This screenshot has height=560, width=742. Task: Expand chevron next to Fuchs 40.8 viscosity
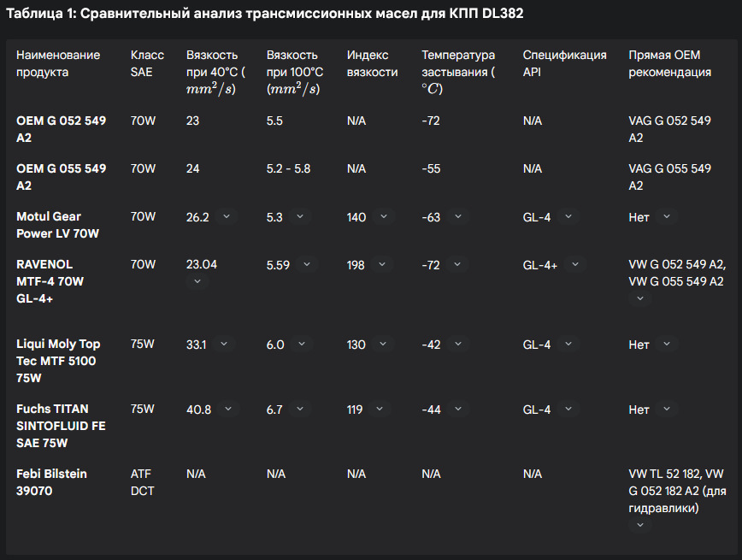tap(228, 410)
